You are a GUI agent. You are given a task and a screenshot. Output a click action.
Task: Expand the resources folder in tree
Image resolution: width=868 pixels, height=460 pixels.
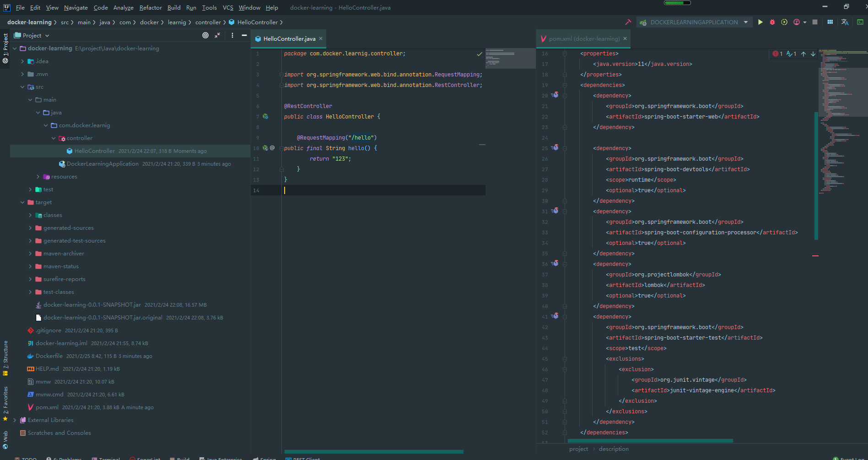pos(38,177)
